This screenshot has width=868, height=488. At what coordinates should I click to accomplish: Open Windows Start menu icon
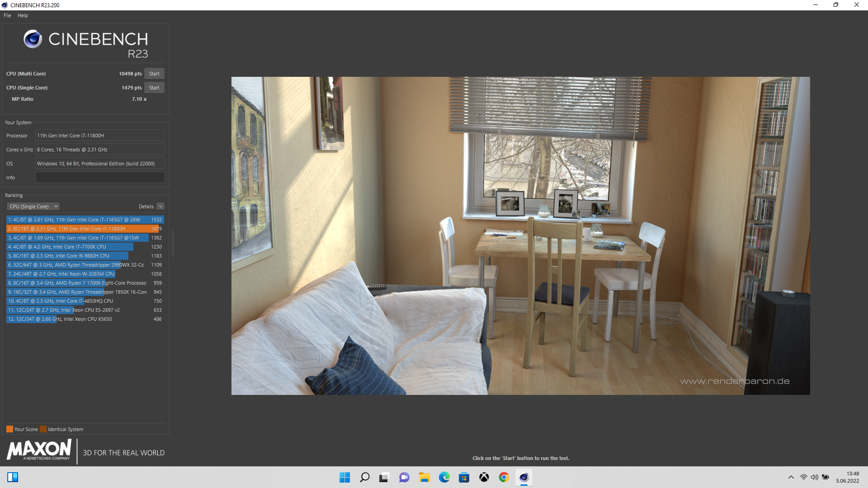click(x=344, y=477)
